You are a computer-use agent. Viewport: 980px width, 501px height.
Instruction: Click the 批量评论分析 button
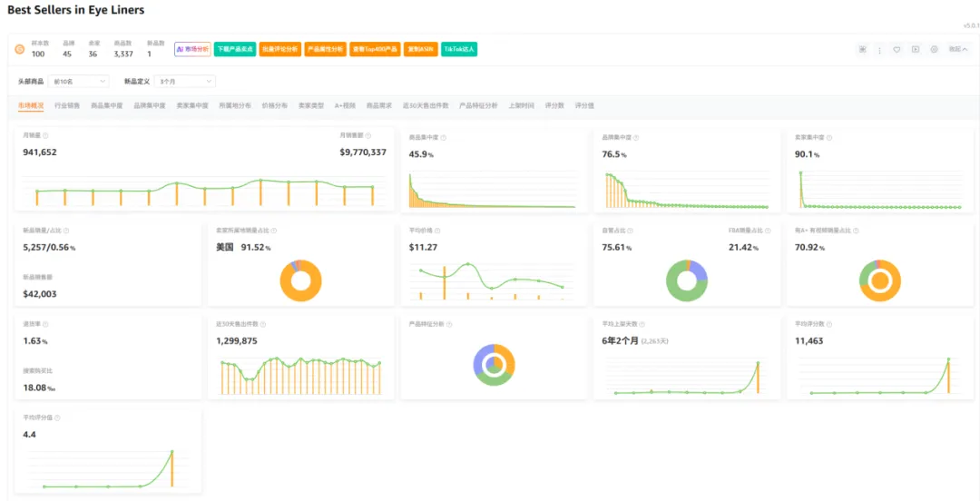pyautogui.click(x=280, y=49)
